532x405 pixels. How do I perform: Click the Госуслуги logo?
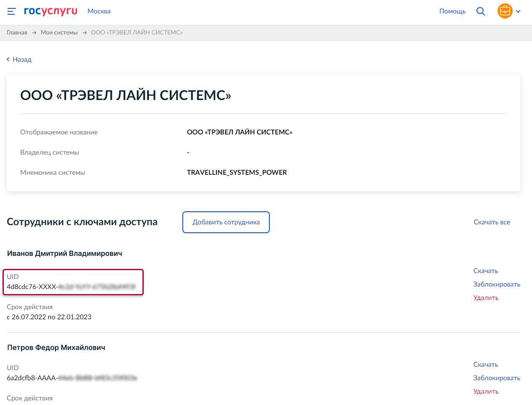50,11
